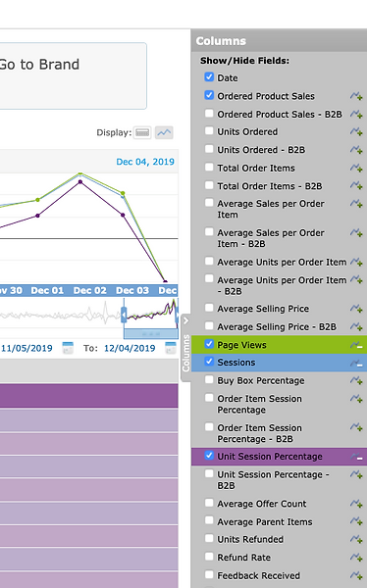Enable Total Order Items checkbox
The image size is (367, 588).
tap(209, 167)
